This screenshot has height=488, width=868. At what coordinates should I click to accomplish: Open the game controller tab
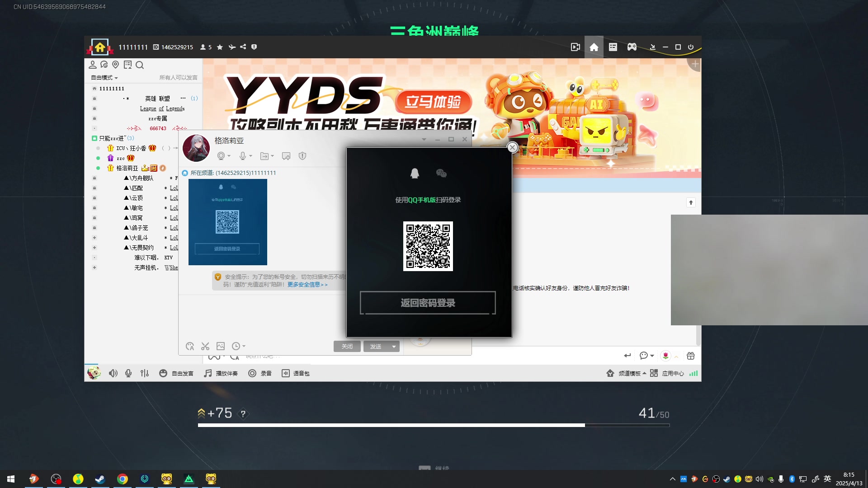[x=632, y=47]
